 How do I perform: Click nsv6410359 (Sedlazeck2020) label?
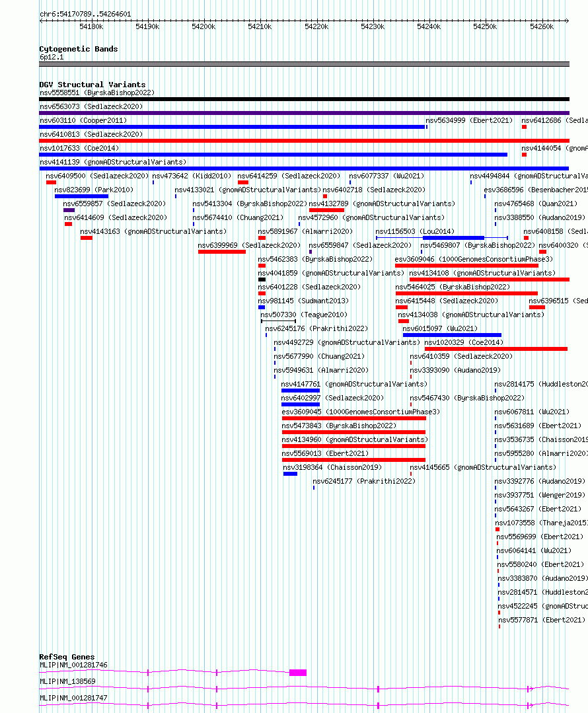(461, 356)
